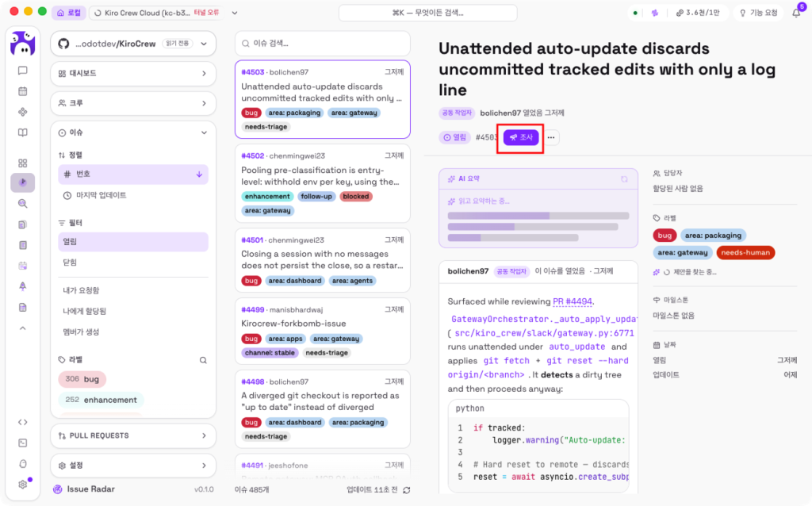Screen dimensions: 812x506
Task: Click the 이슈 485개 count text
Action: click(x=251, y=490)
